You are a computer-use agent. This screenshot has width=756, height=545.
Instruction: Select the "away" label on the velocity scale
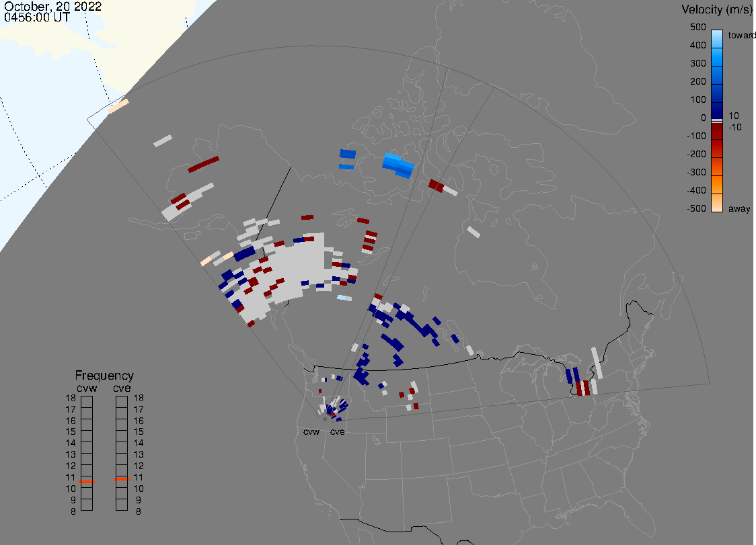739,208
